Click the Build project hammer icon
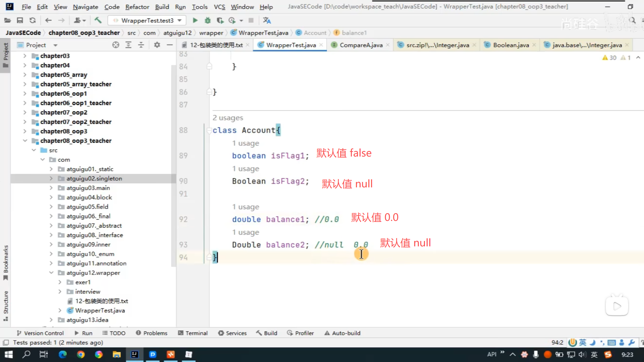 pyautogui.click(x=98, y=20)
